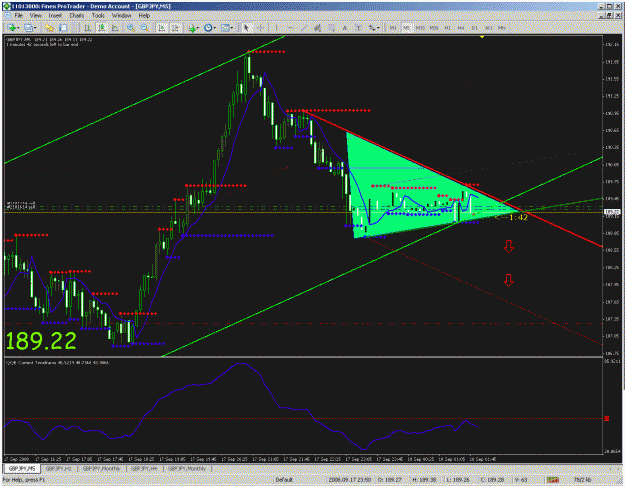
Task: Zoom in on the chart
Action: click(130, 28)
